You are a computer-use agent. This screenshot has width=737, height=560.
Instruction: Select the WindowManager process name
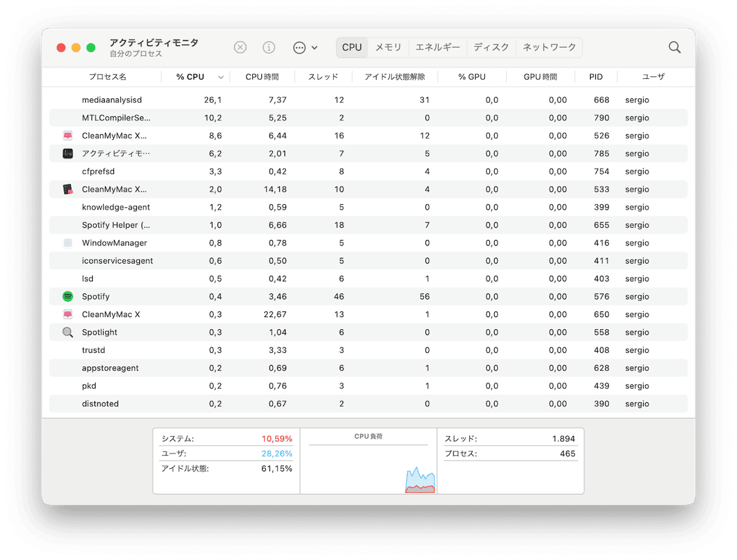(x=115, y=243)
